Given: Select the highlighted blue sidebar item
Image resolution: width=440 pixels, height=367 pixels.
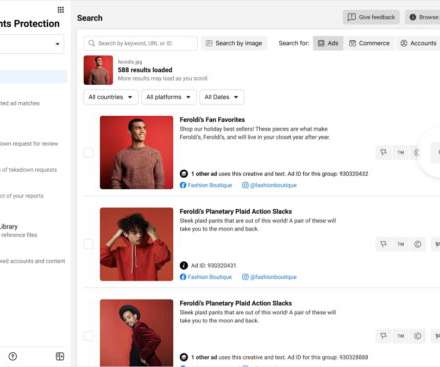Looking at the screenshot, I should pyautogui.click(x=33, y=77).
